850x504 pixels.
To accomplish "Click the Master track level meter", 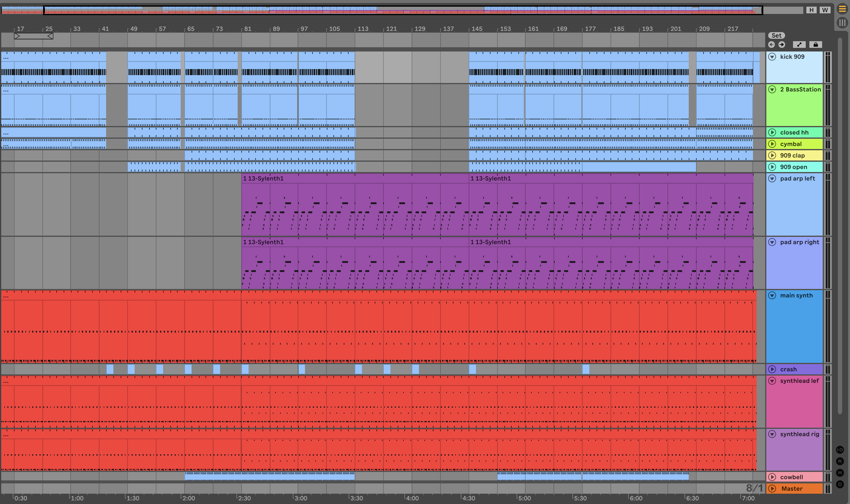I will (828, 489).
